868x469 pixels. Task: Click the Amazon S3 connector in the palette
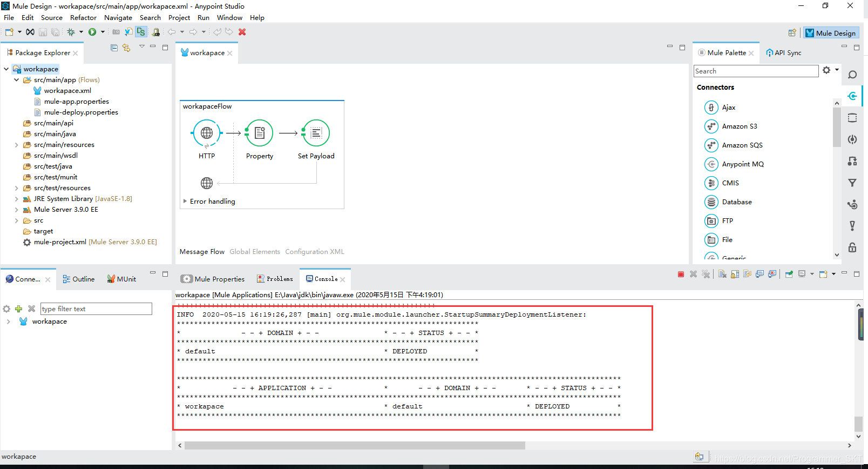[731, 126]
